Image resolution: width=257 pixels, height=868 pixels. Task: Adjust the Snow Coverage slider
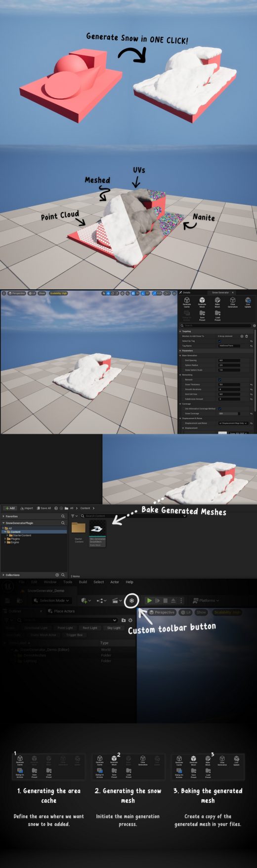[229, 413]
